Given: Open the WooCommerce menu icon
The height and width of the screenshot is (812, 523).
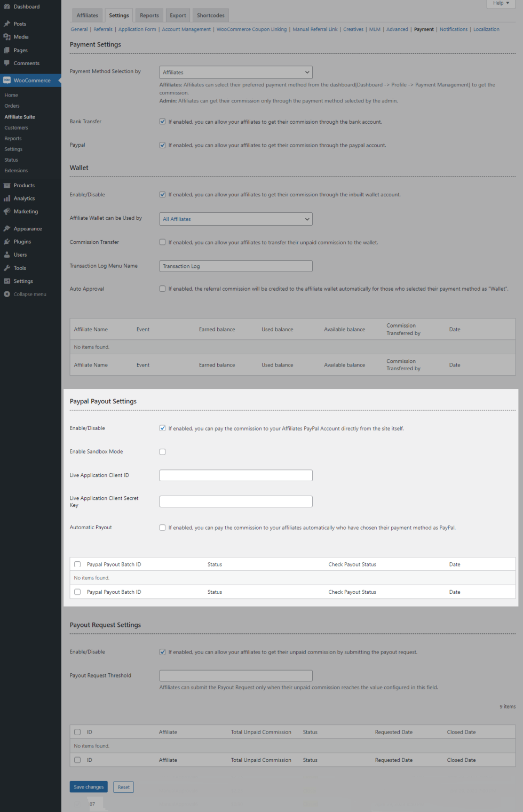Looking at the screenshot, I should coord(7,81).
